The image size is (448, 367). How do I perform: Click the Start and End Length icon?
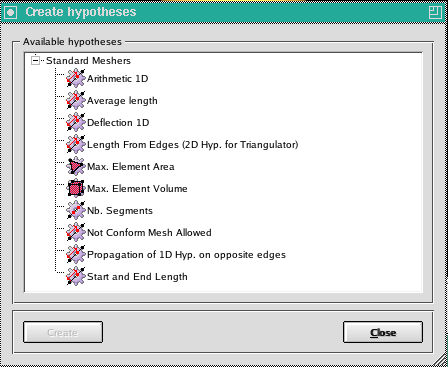pos(76,276)
